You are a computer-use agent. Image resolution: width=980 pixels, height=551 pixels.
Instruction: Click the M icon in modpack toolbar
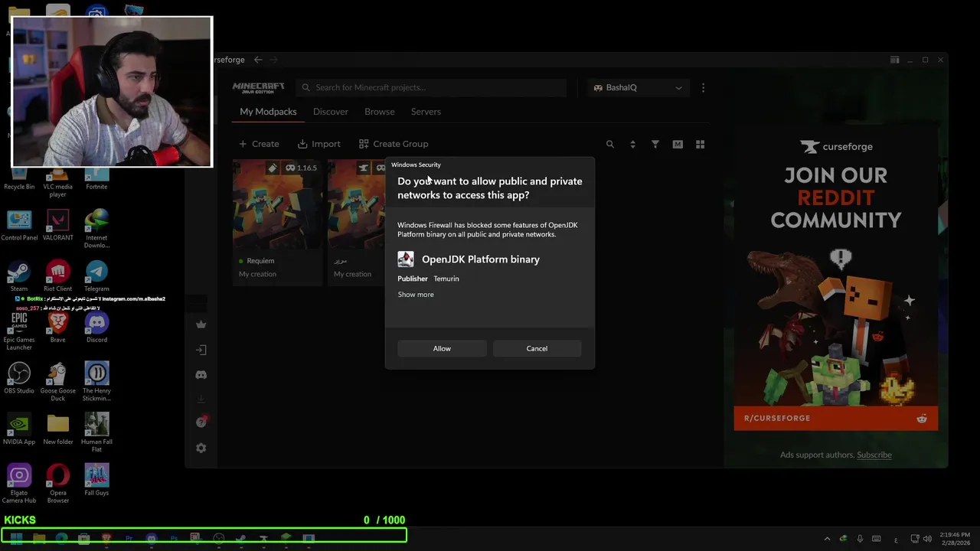coord(678,144)
